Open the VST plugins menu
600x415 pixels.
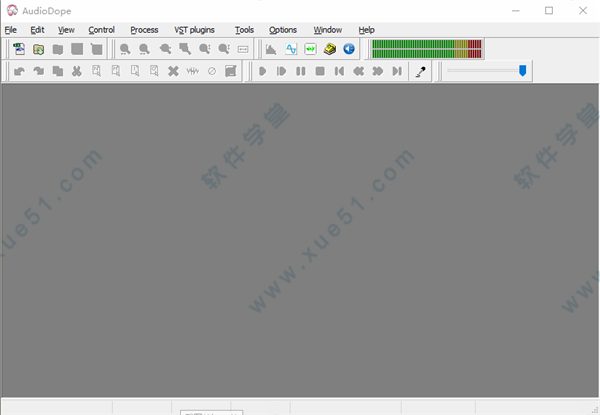(196, 30)
